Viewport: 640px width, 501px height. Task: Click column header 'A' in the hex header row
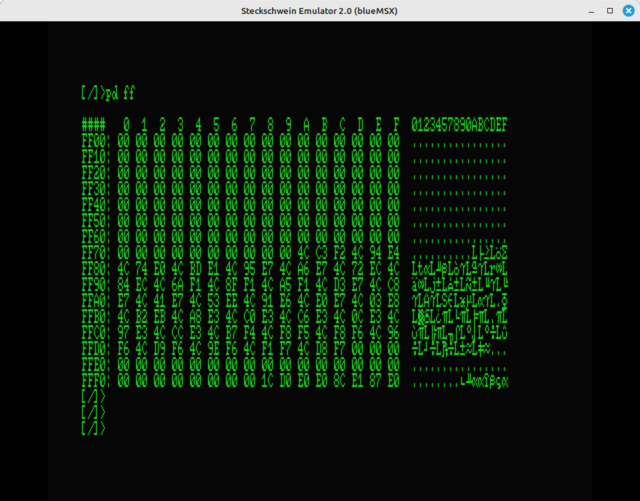tap(306, 125)
